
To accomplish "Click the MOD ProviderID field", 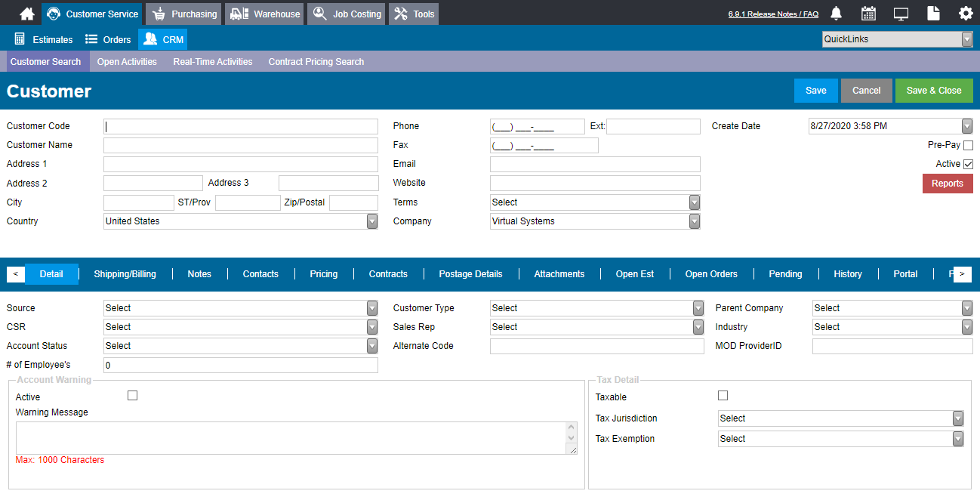I will coord(892,346).
